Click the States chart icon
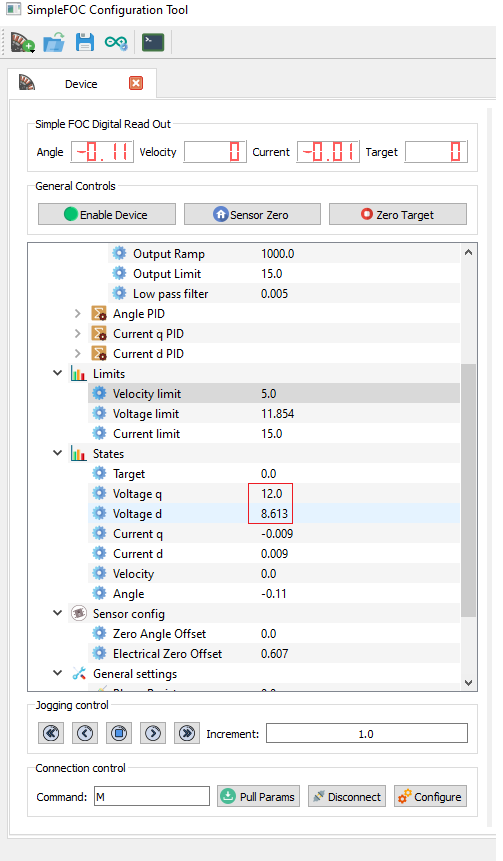Viewport: 503px width, 861px height. tap(79, 454)
